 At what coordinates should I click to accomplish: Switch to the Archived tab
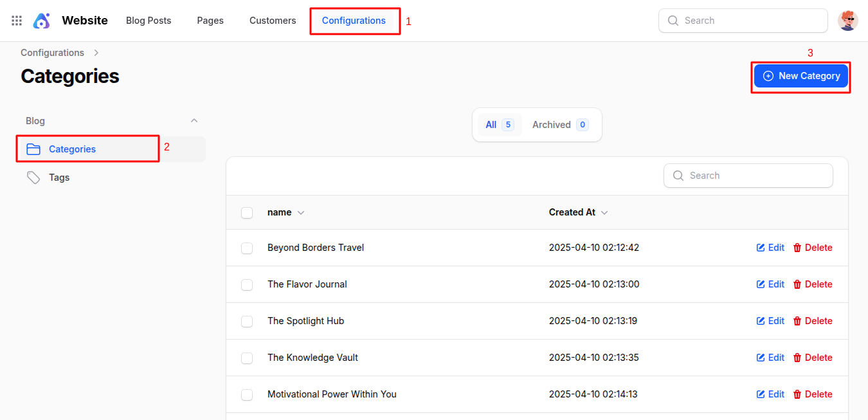552,124
